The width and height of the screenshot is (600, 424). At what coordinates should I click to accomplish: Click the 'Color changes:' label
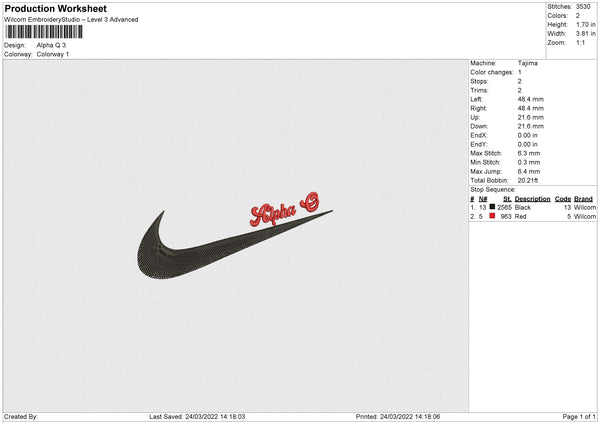click(492, 72)
